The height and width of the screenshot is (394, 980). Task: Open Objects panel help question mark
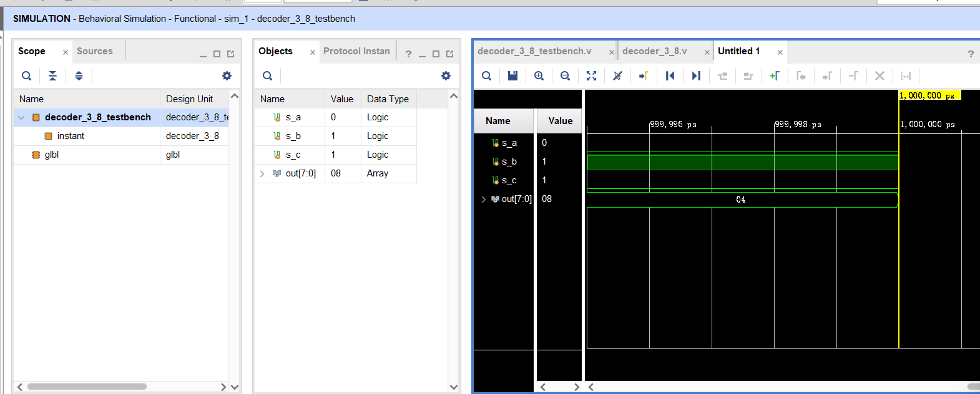pos(408,54)
